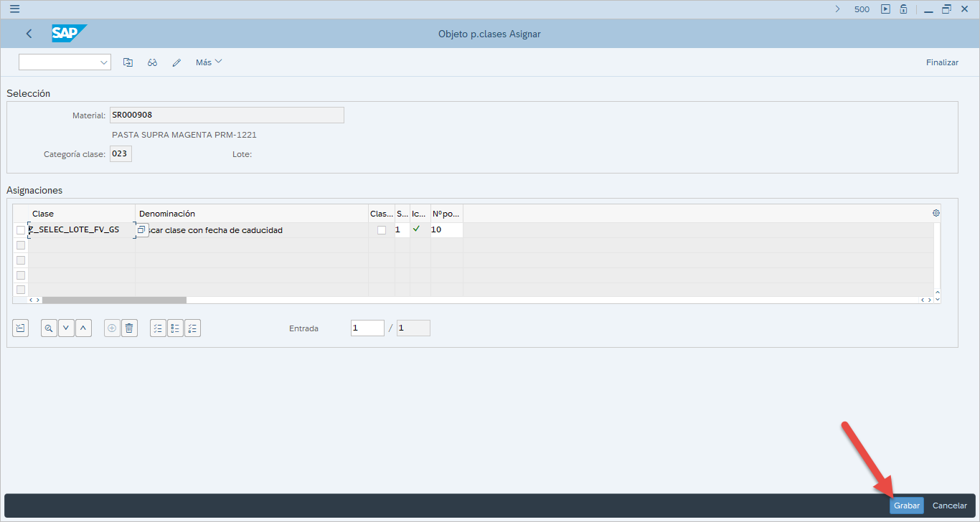The image size is (980, 522).
Task: Click the back arrow beside SAP logo
Action: [29, 34]
